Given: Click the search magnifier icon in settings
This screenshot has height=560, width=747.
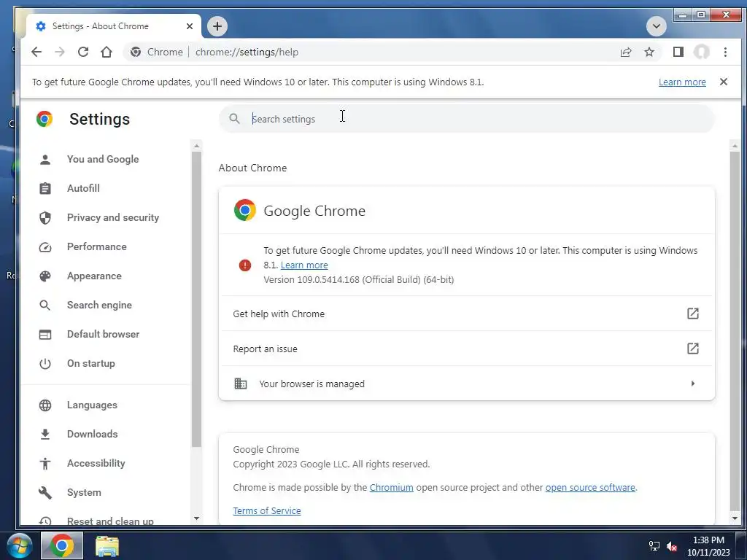Looking at the screenshot, I should (234, 119).
